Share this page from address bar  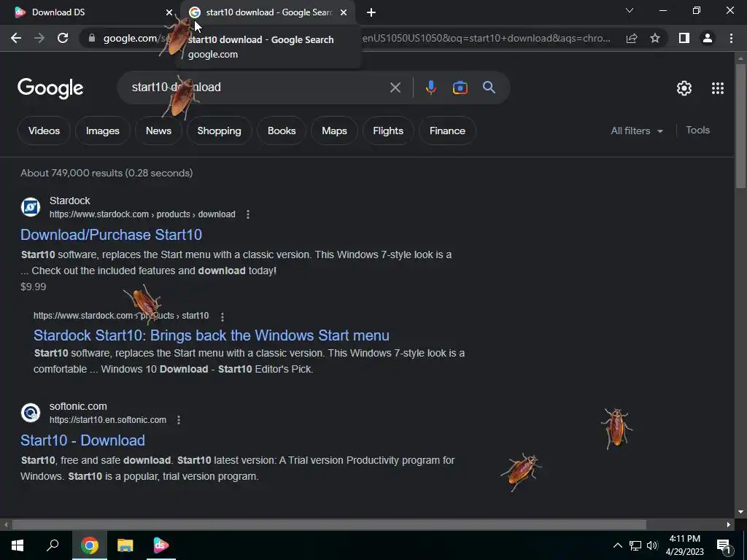pyautogui.click(x=632, y=38)
